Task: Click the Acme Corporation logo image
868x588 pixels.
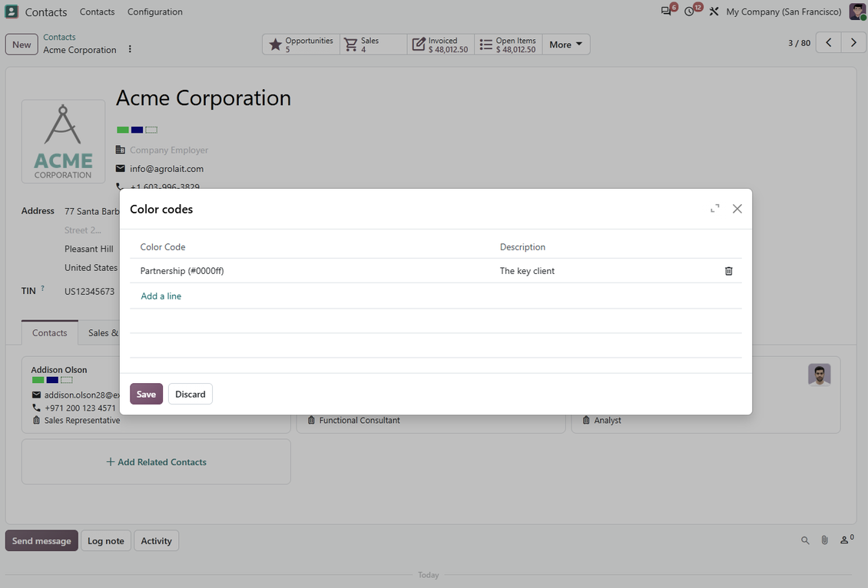Action: (x=63, y=141)
